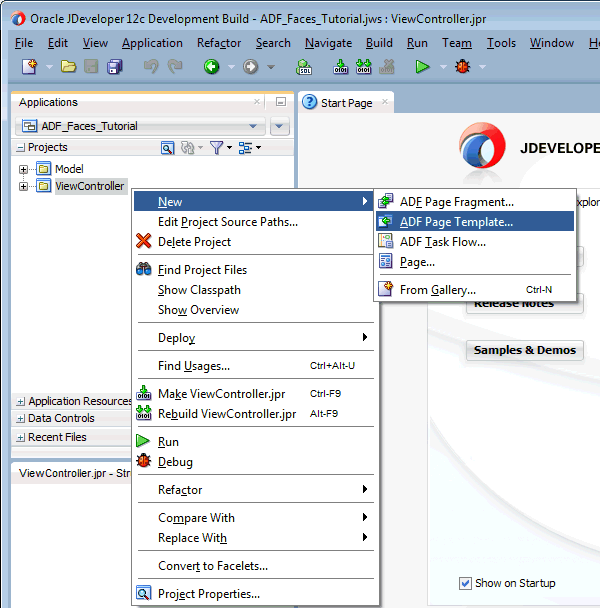600x608 pixels.
Task: Click the Samples & Demos button
Action: [525, 350]
